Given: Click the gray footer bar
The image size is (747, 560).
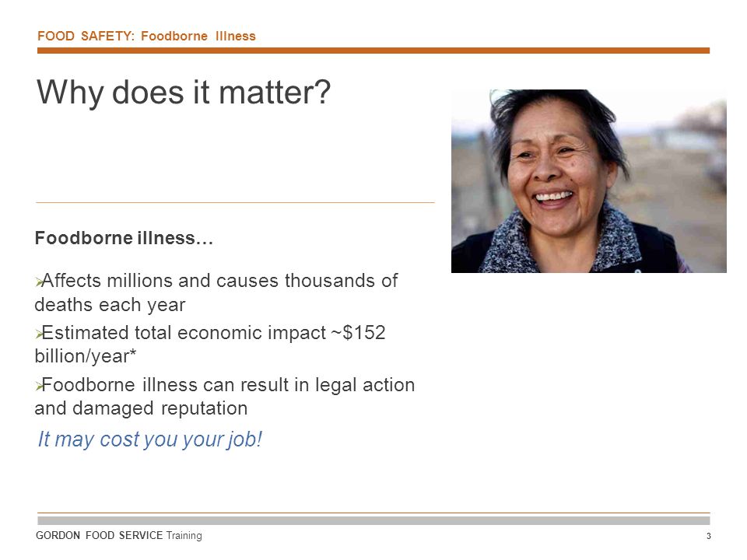Looking at the screenshot, I should 373,520.
